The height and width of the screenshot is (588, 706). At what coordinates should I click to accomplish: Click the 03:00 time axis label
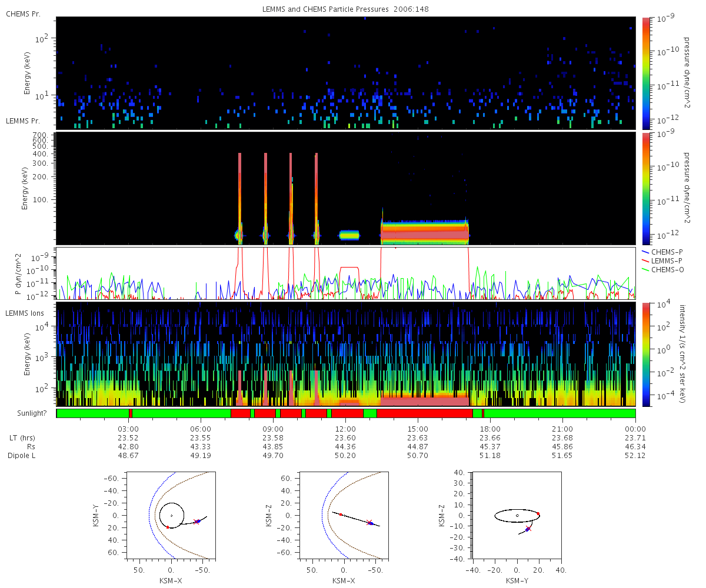128,429
